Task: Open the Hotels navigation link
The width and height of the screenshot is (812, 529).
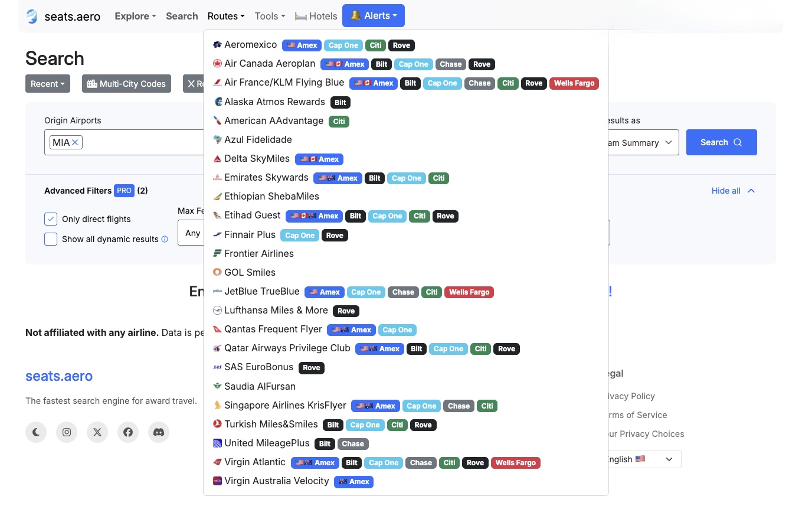Action: [316, 16]
